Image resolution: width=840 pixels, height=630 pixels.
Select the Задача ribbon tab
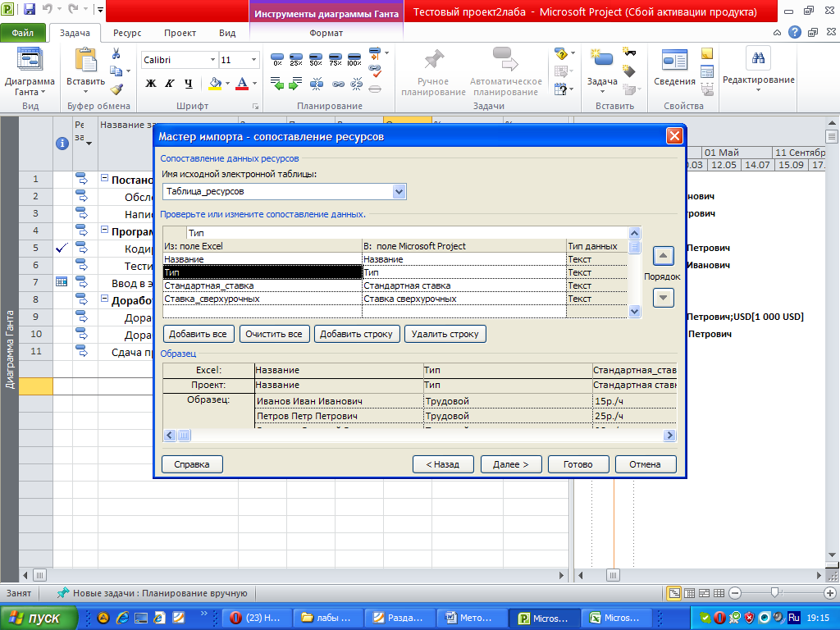(x=75, y=33)
